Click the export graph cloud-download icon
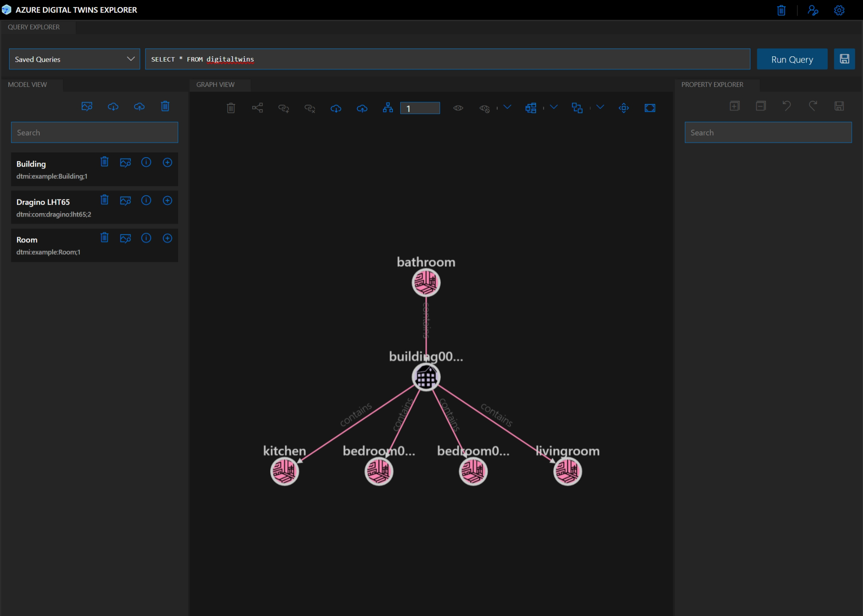The width and height of the screenshot is (863, 616). click(336, 108)
